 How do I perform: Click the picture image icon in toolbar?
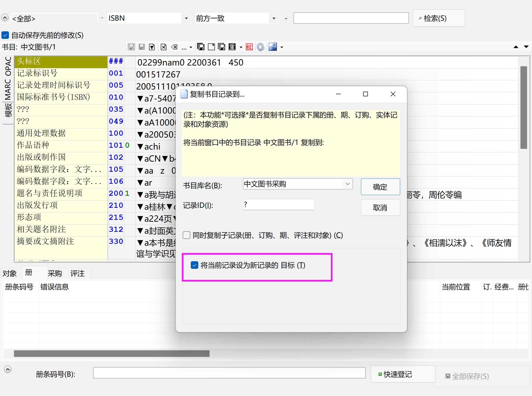click(273, 47)
